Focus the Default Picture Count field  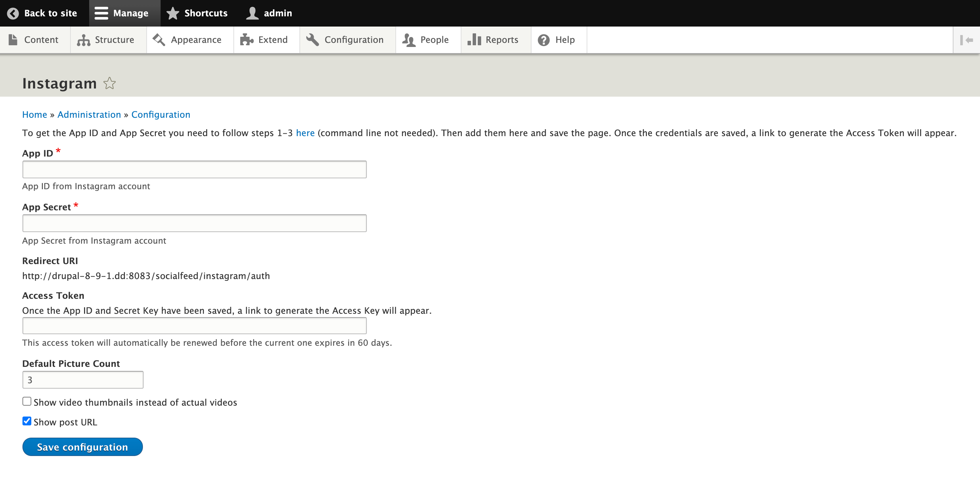pyautogui.click(x=83, y=380)
